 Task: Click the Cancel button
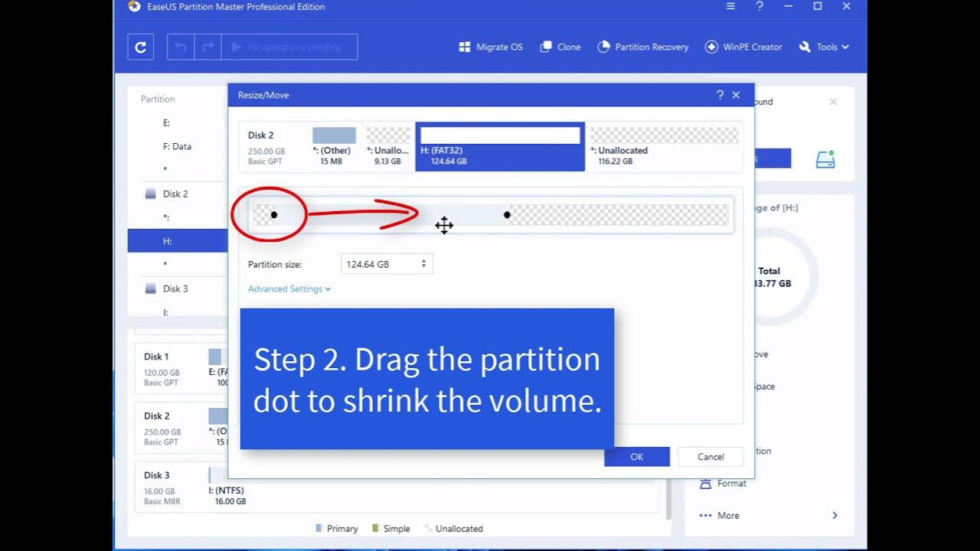click(710, 457)
